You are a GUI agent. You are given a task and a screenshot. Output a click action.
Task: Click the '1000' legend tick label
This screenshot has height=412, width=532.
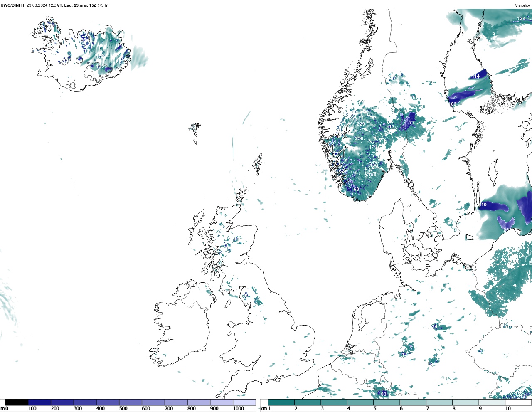239,409
